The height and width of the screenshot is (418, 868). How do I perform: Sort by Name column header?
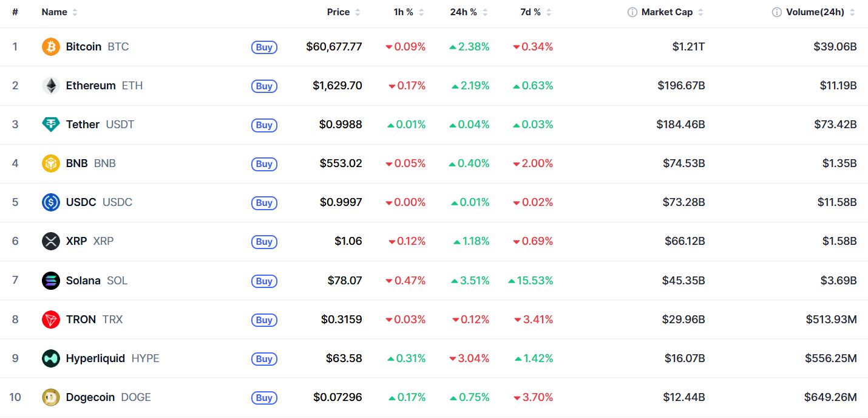tap(59, 12)
